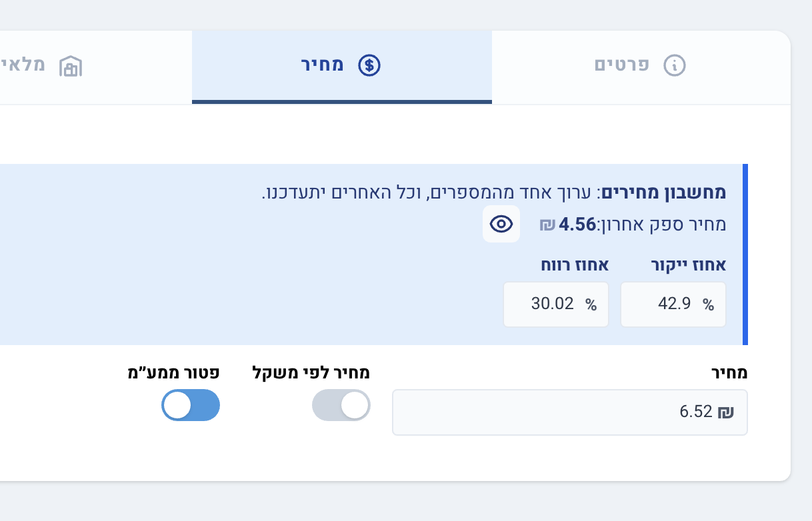This screenshot has height=521, width=812.
Task: Click the פטור ממע"מ label text
Action: [174, 373]
